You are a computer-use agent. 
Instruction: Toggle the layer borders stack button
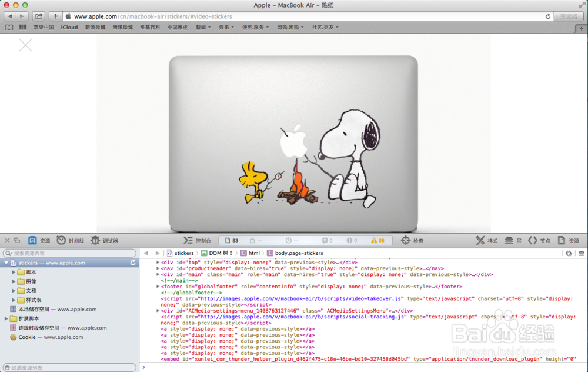pyautogui.click(x=582, y=253)
